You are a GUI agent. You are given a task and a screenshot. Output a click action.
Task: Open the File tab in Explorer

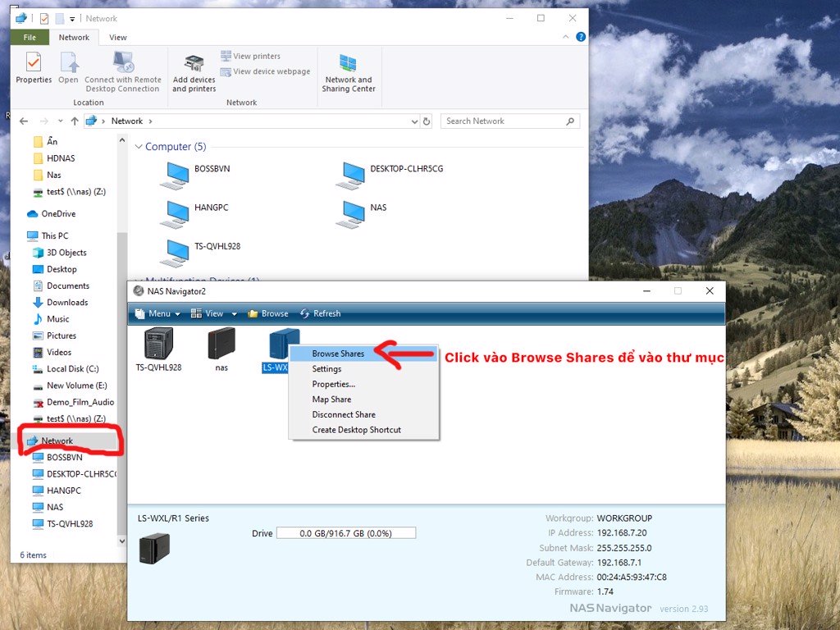pyautogui.click(x=30, y=37)
